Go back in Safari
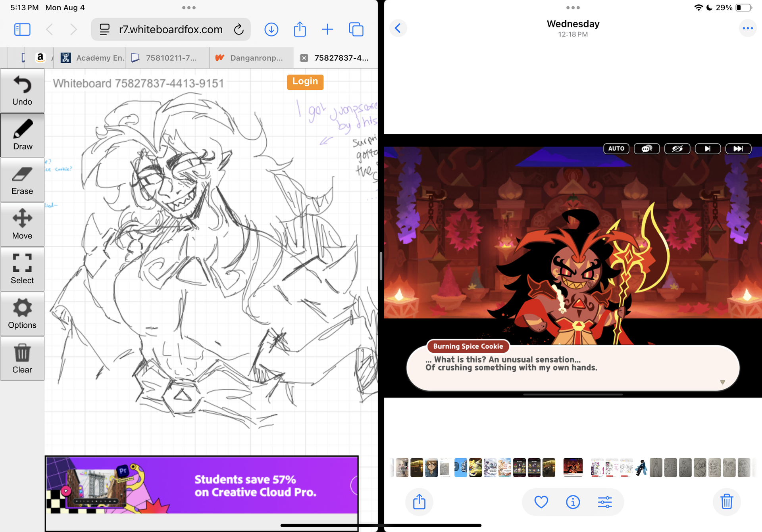The width and height of the screenshot is (762, 532). pos(50,29)
